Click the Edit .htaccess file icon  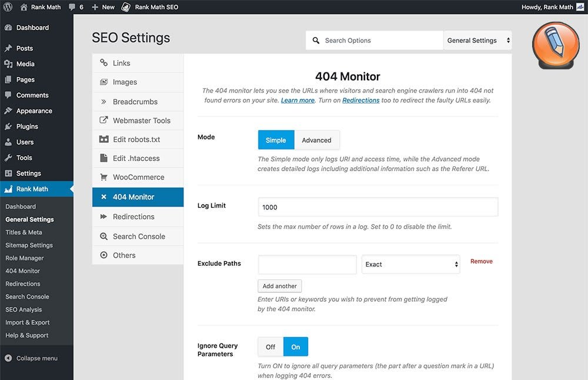coord(104,158)
